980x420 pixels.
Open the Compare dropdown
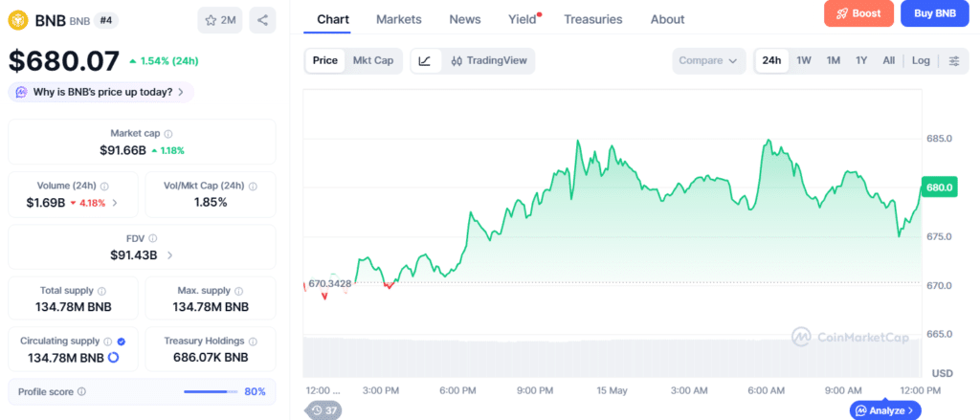(709, 60)
